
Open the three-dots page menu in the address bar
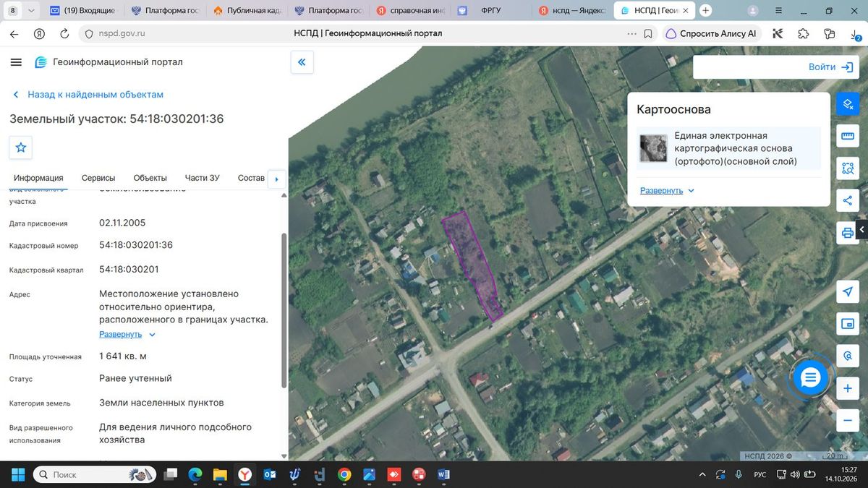[631, 33]
